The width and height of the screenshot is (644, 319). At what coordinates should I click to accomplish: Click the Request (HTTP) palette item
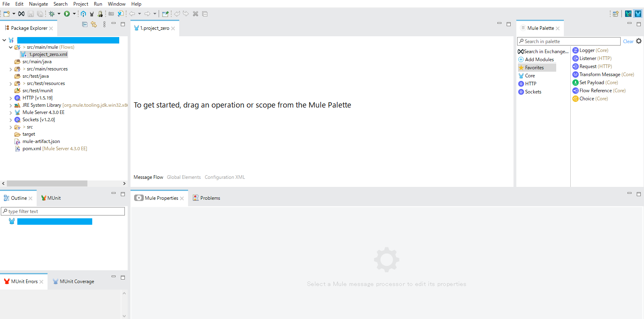coord(592,66)
